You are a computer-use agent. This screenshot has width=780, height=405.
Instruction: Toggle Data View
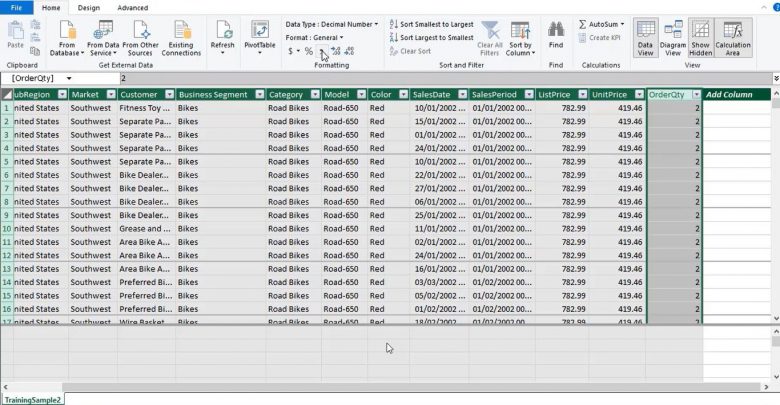tap(646, 38)
